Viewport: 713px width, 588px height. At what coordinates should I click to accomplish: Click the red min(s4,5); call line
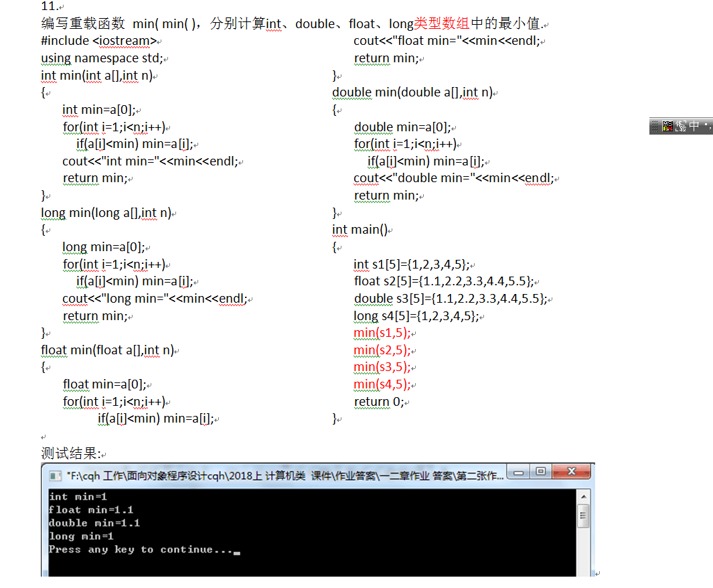click(x=382, y=384)
